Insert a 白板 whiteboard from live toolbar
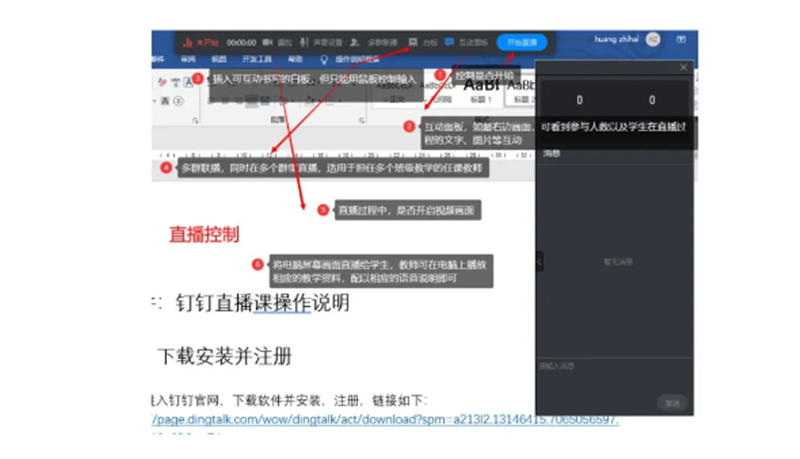Screen dimensions: 800x459 tap(423, 42)
